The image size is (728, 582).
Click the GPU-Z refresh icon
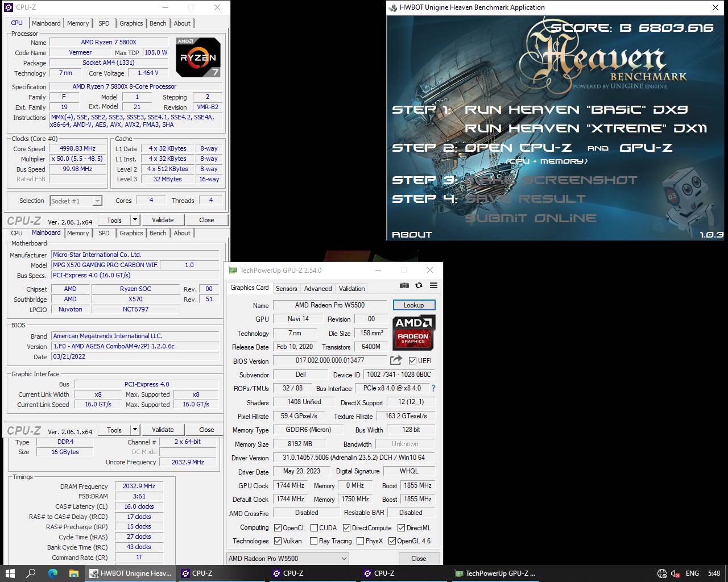pos(419,285)
